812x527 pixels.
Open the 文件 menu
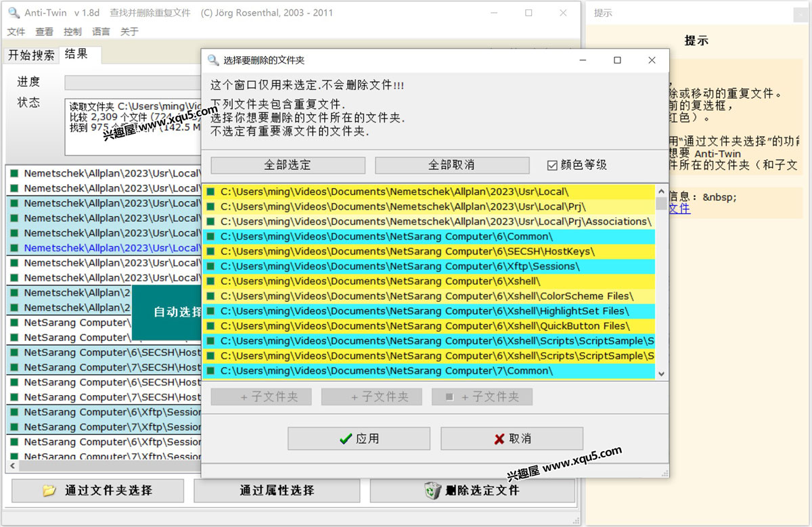point(16,32)
